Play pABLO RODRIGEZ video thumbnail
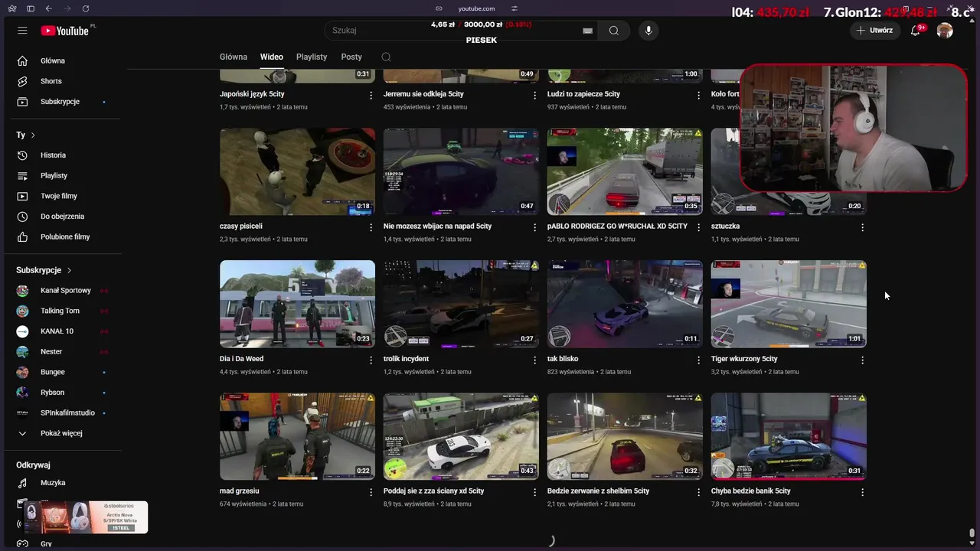This screenshot has width=980, height=551. coord(625,171)
